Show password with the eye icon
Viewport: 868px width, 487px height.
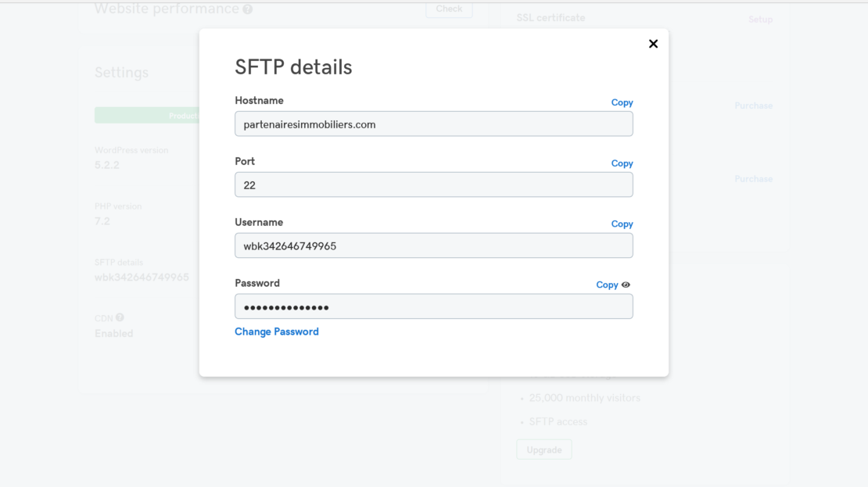pos(626,285)
